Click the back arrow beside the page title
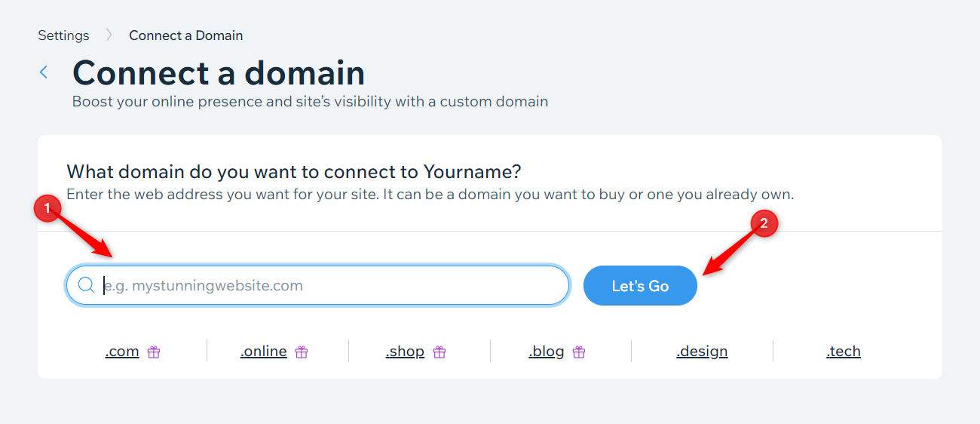980x424 pixels. click(44, 72)
